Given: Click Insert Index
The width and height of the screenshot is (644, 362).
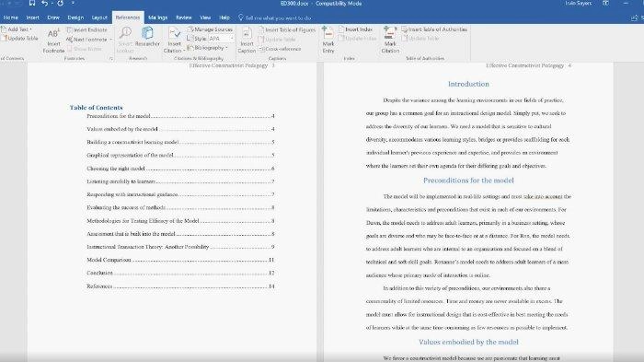Looking at the screenshot, I should pyautogui.click(x=355, y=29).
